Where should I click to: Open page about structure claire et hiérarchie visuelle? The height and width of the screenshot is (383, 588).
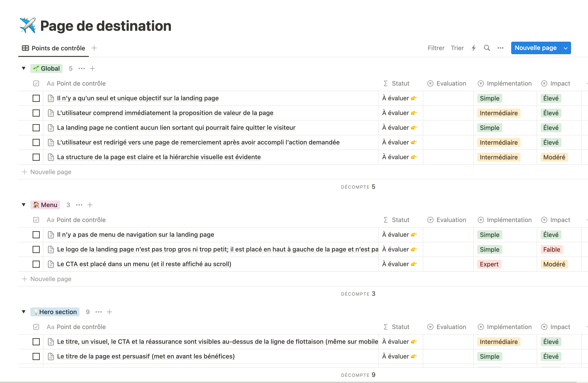[x=159, y=157]
